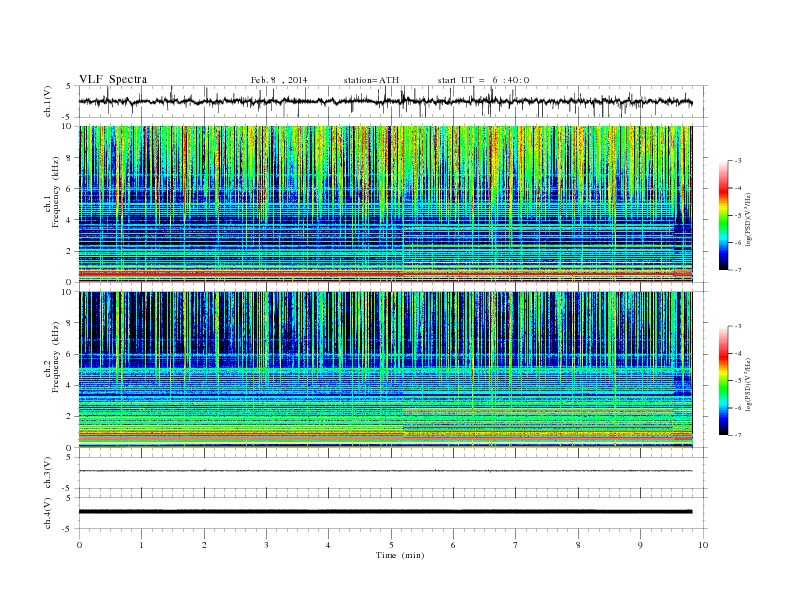
Task: Select the date text 'Feb. 8 , 2014'
Action: pyautogui.click(x=279, y=80)
